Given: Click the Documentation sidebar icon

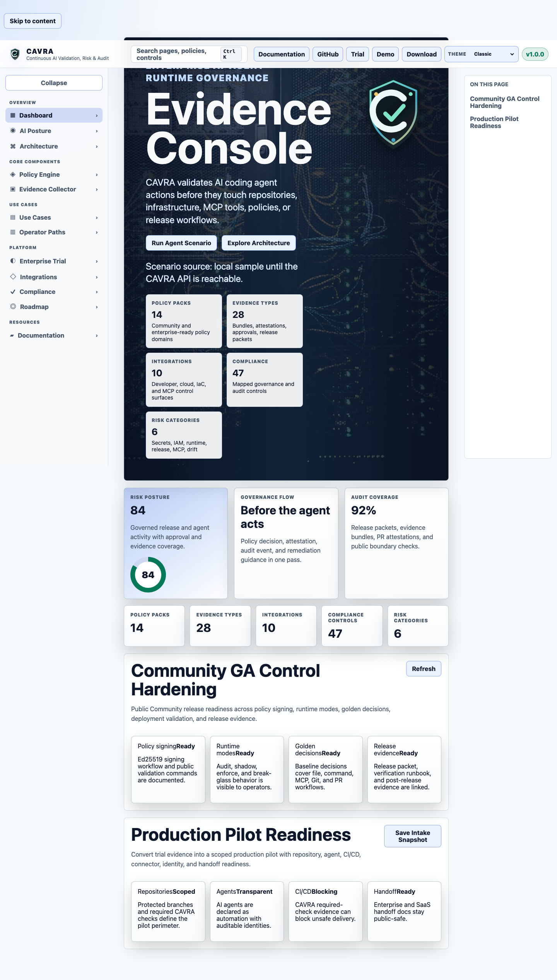Looking at the screenshot, I should click(12, 335).
